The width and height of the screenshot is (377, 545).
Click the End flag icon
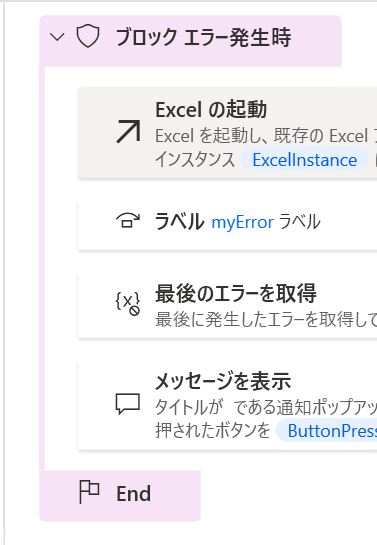[x=89, y=492]
